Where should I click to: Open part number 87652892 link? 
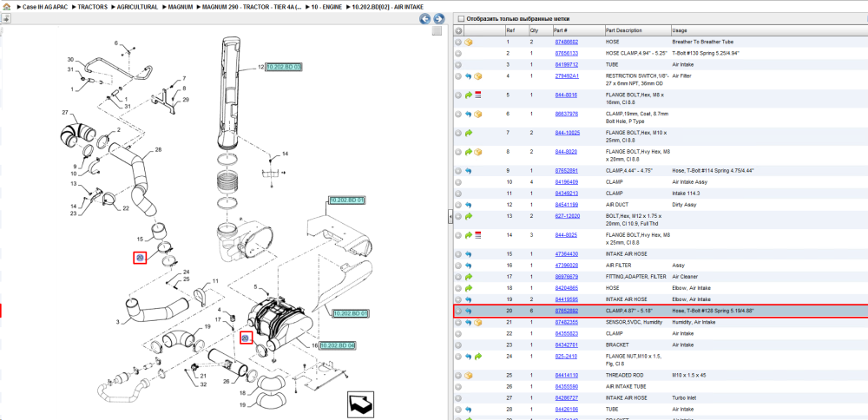566,312
